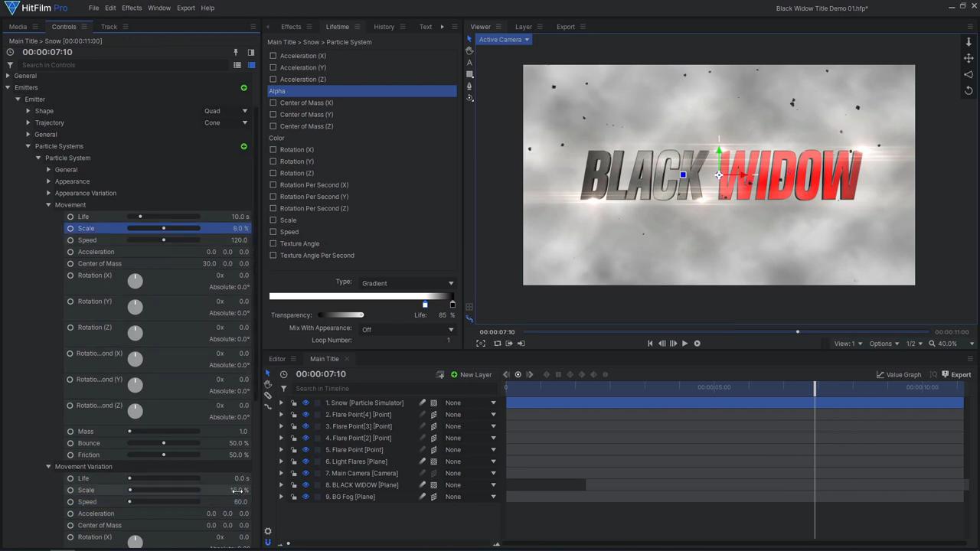Viewport: 980px width, 551px height.
Task: Open the viewer Options menu
Action: (x=884, y=344)
